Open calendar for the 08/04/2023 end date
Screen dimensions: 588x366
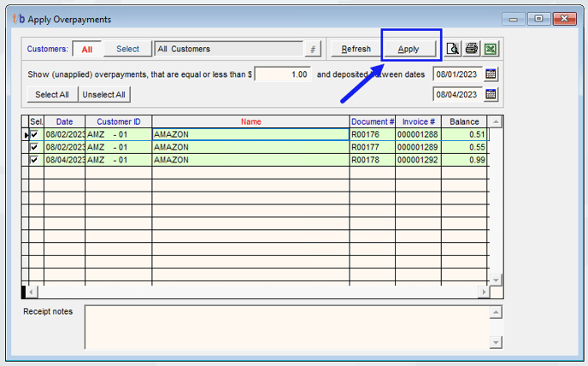tap(491, 94)
